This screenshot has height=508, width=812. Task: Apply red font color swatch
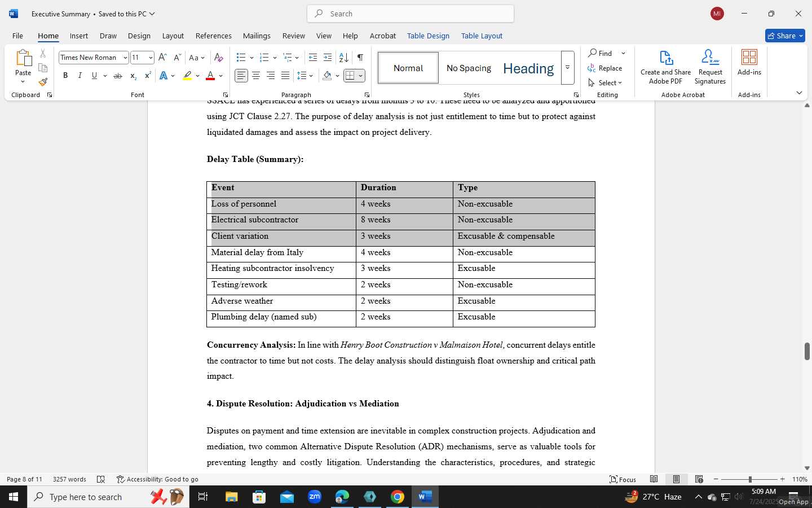point(210,76)
